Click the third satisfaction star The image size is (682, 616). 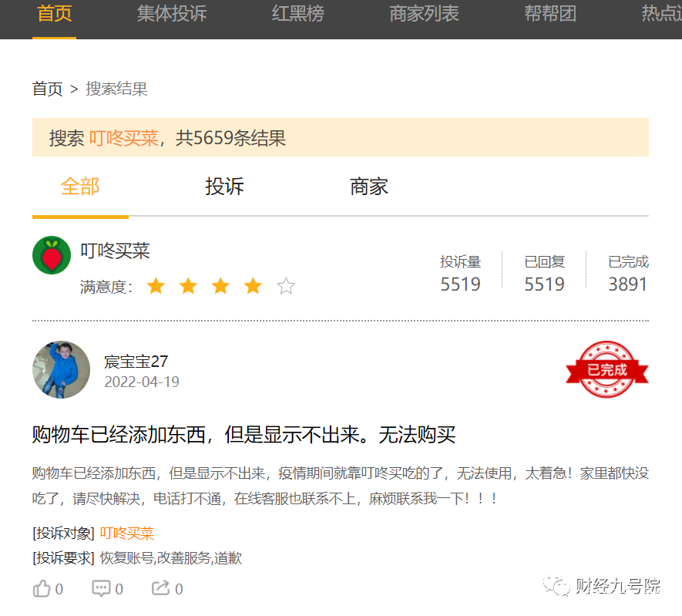pos(220,286)
